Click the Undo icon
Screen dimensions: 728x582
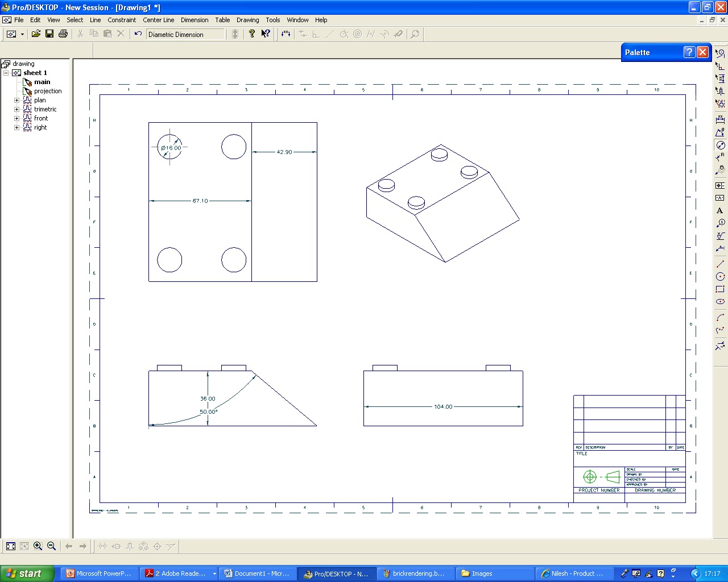point(137,34)
